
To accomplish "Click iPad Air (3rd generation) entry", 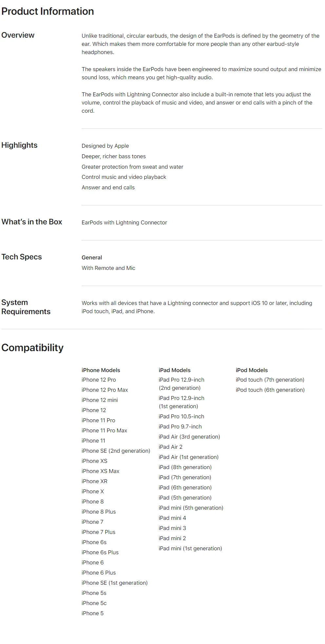I will (189, 437).
